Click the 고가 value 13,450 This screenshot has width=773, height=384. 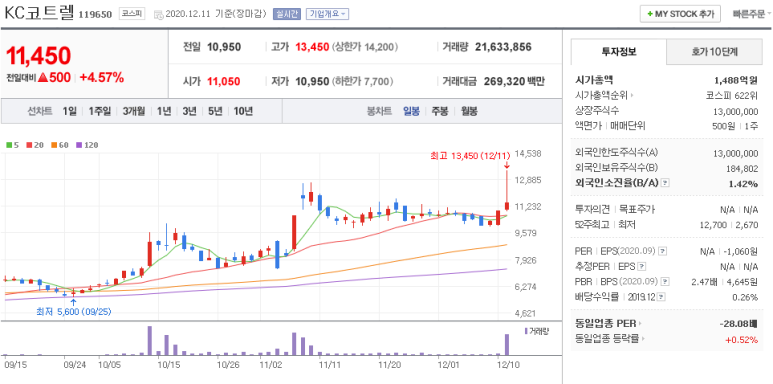click(x=312, y=47)
